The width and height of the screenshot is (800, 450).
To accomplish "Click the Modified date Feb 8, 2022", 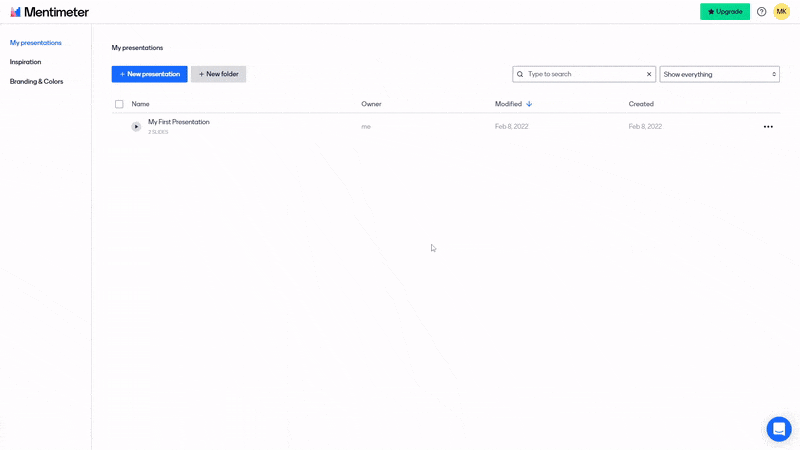I will point(511,127).
